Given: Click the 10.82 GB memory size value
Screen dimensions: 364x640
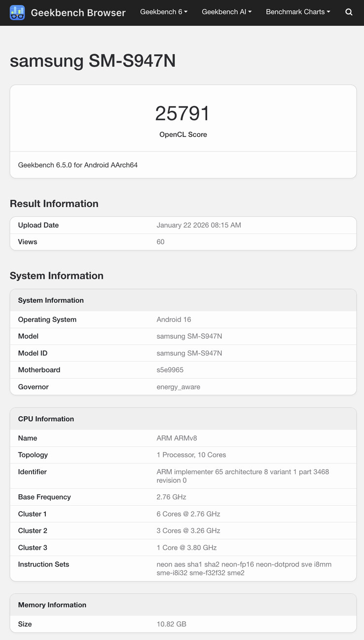Looking at the screenshot, I should (171, 624).
